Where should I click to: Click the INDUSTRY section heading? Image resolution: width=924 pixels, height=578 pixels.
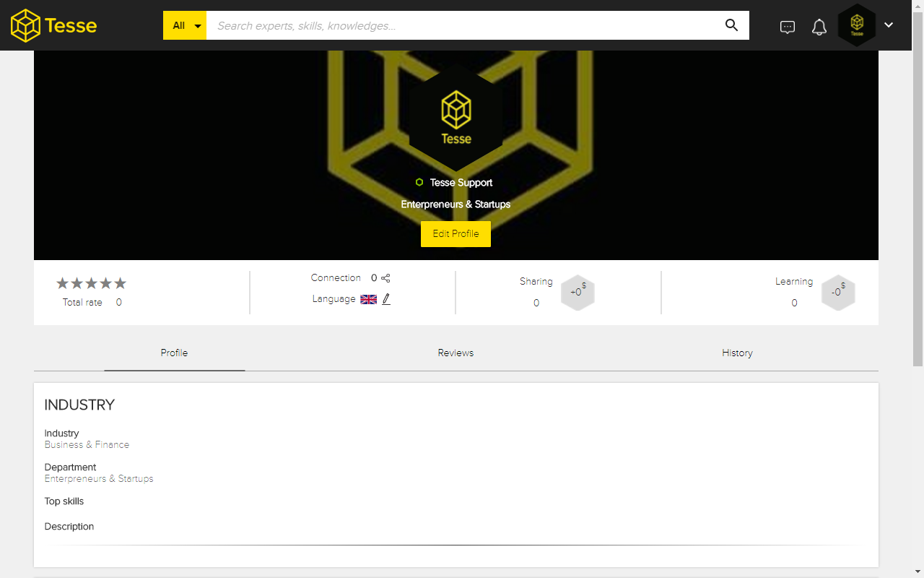pos(79,405)
